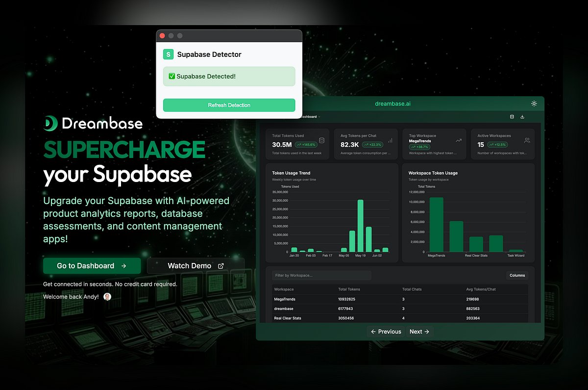The width and height of the screenshot is (588, 390).
Task: Click the MegaTrends name on Top Workspace card
Action: coord(420,141)
